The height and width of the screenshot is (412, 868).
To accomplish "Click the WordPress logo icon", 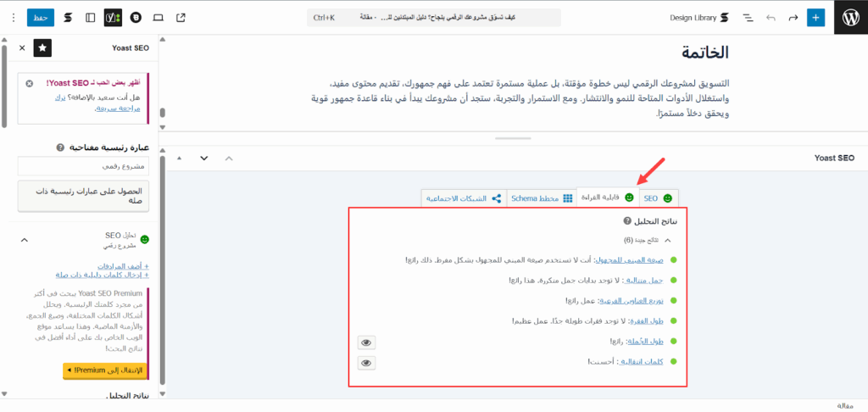I will [850, 17].
